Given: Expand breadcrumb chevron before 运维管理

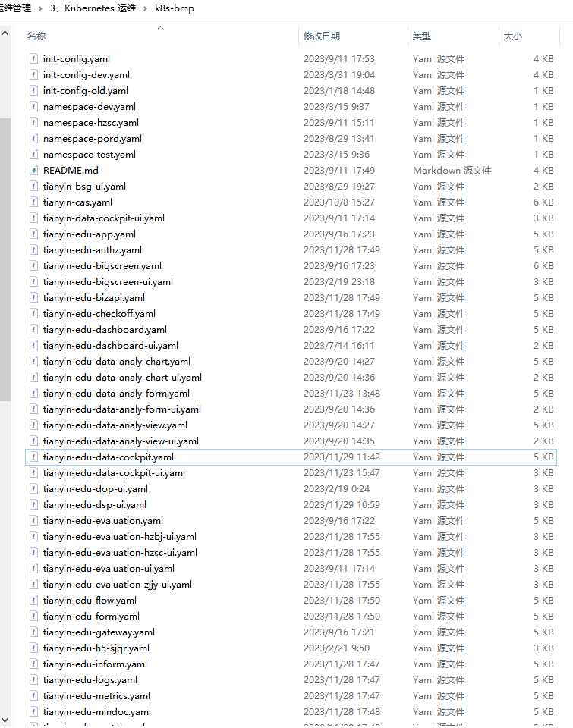Looking at the screenshot, I should [2, 8].
